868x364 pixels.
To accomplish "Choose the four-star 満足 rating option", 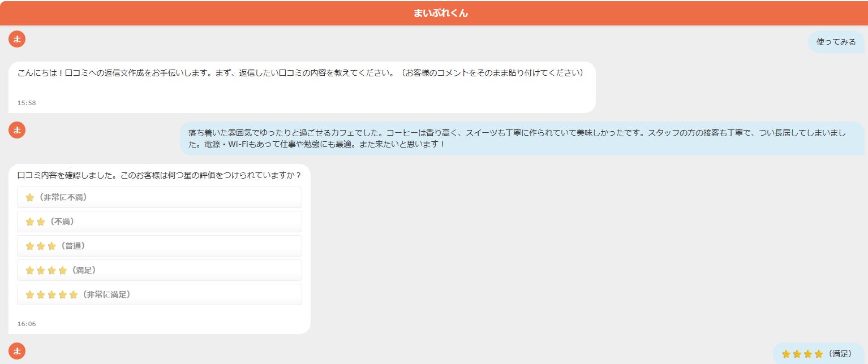I will pyautogui.click(x=160, y=270).
